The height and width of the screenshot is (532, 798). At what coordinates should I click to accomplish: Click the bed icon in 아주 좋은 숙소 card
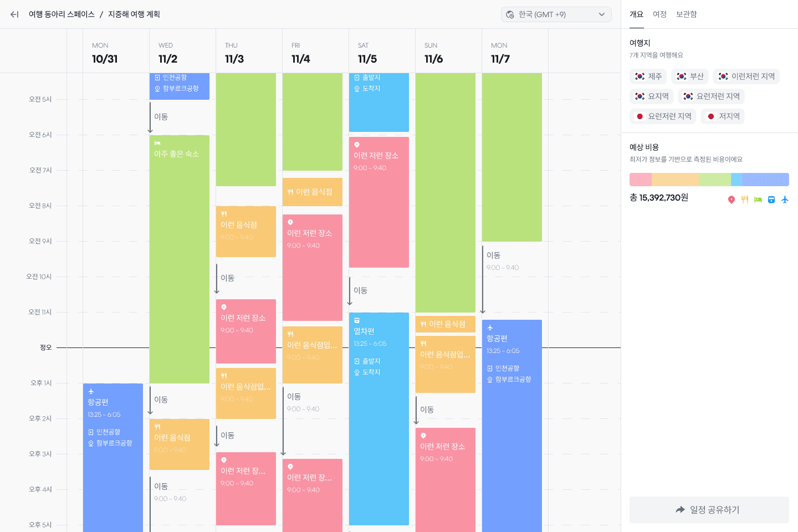(x=157, y=143)
